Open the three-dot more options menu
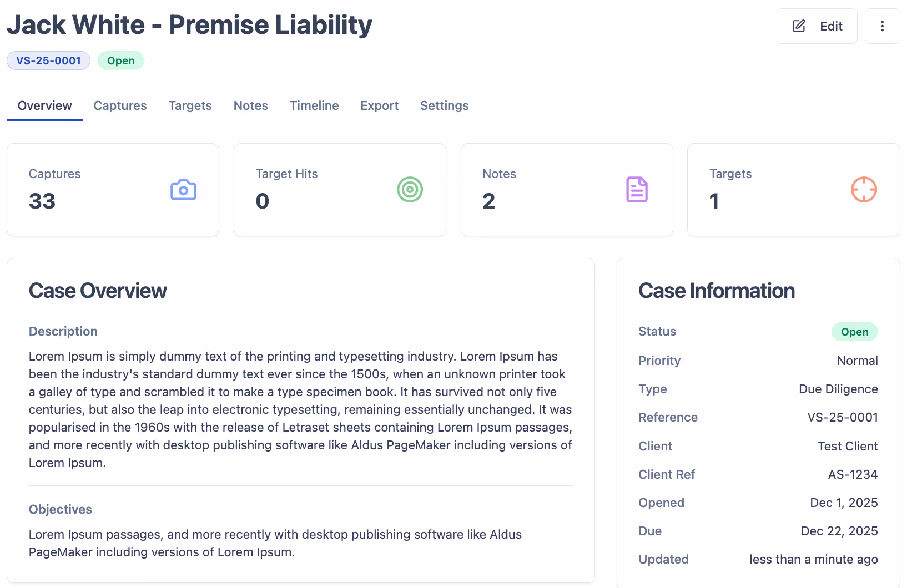Screen dimensions: 907x588 click(x=882, y=26)
